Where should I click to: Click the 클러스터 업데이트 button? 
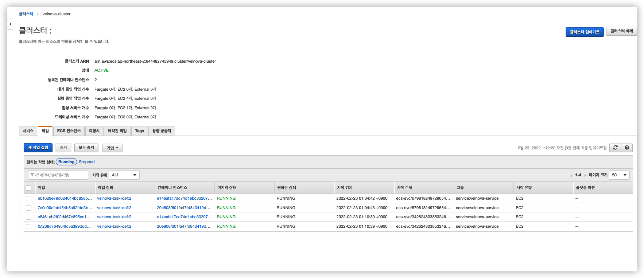[584, 32]
